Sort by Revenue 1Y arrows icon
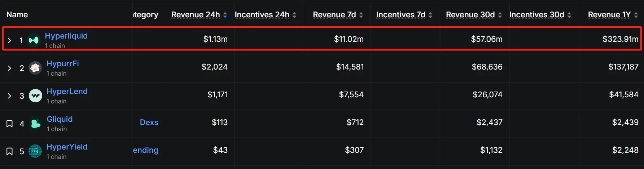The width and height of the screenshot is (644, 169). click(636, 15)
